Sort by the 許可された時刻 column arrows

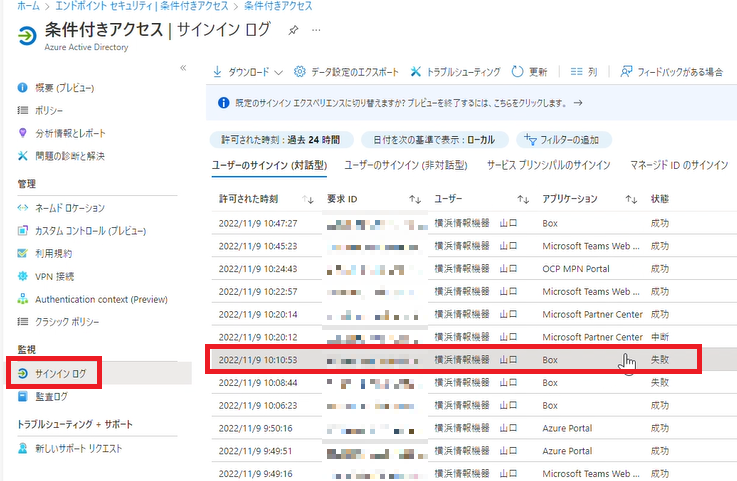coord(308,200)
